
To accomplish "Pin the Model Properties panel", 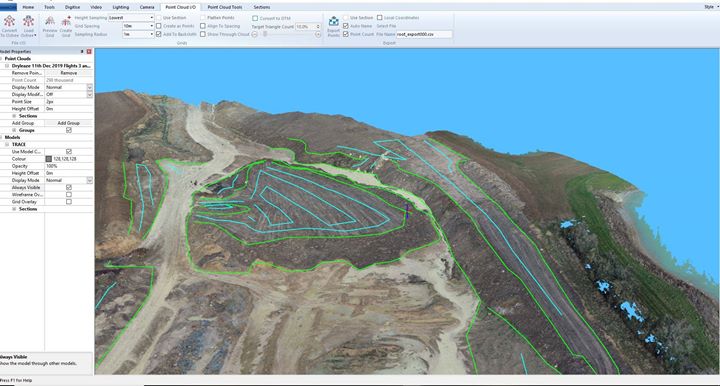I will (x=82, y=51).
